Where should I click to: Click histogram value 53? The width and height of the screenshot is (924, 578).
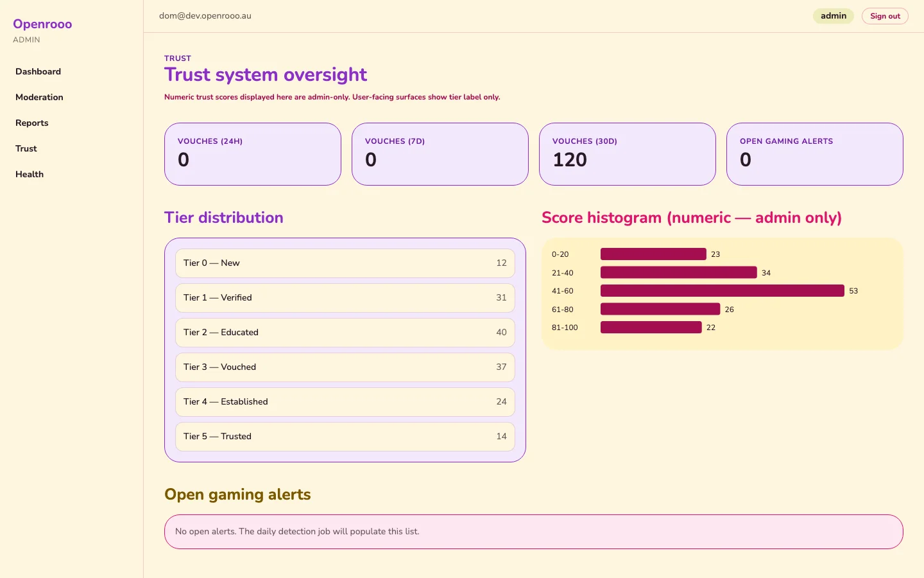pos(853,291)
